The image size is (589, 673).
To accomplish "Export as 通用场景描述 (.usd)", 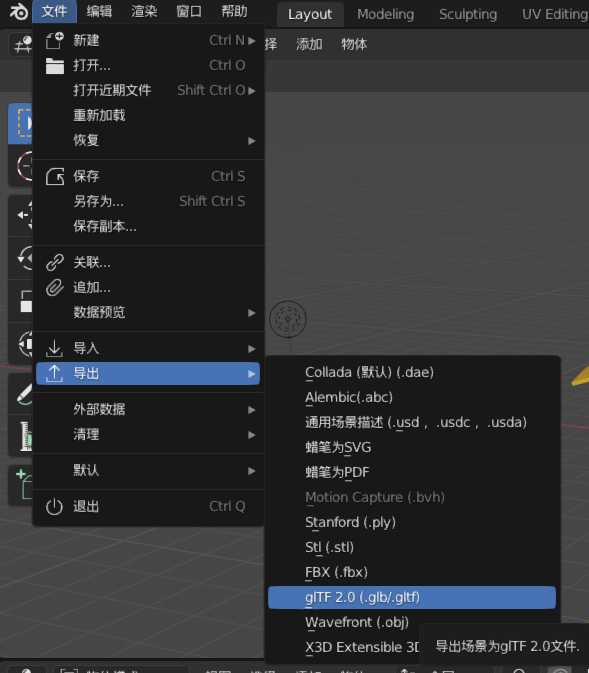I will click(x=412, y=422).
